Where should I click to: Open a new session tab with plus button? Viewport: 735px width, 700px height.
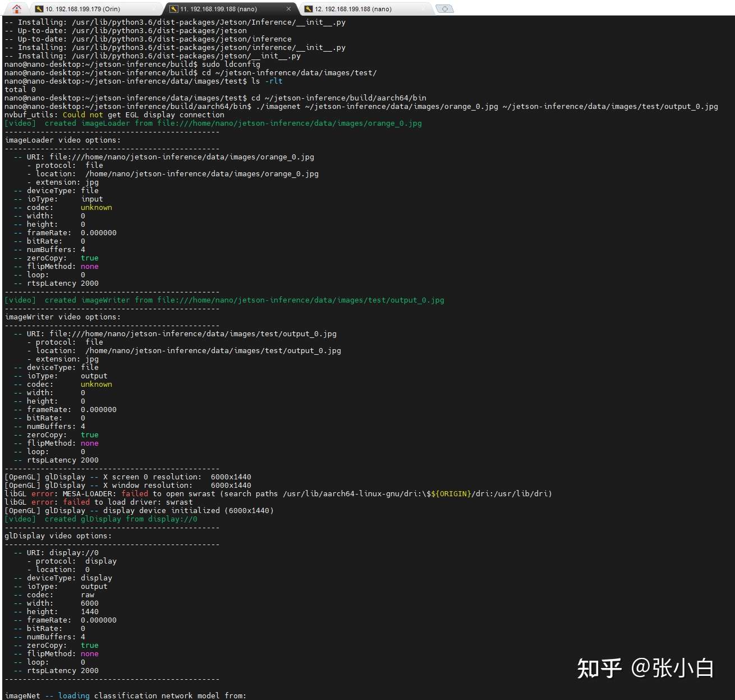[444, 8]
